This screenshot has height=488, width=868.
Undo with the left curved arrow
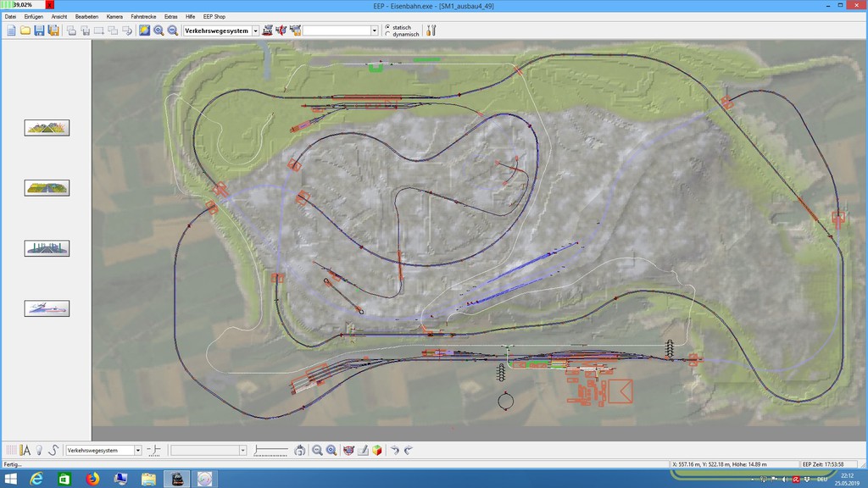(x=395, y=451)
